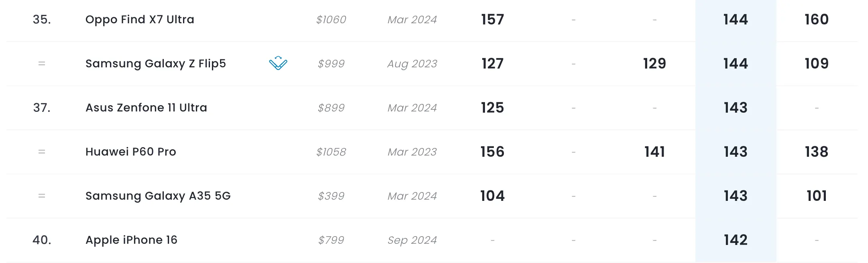Open the Apple iPhone 16 entry
This screenshot has height=263, width=868.
pos(131,240)
